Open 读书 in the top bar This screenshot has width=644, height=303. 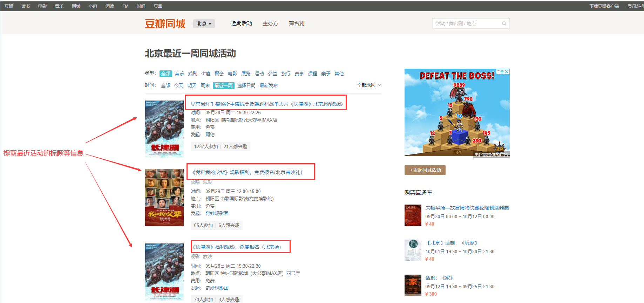[x=26, y=6]
